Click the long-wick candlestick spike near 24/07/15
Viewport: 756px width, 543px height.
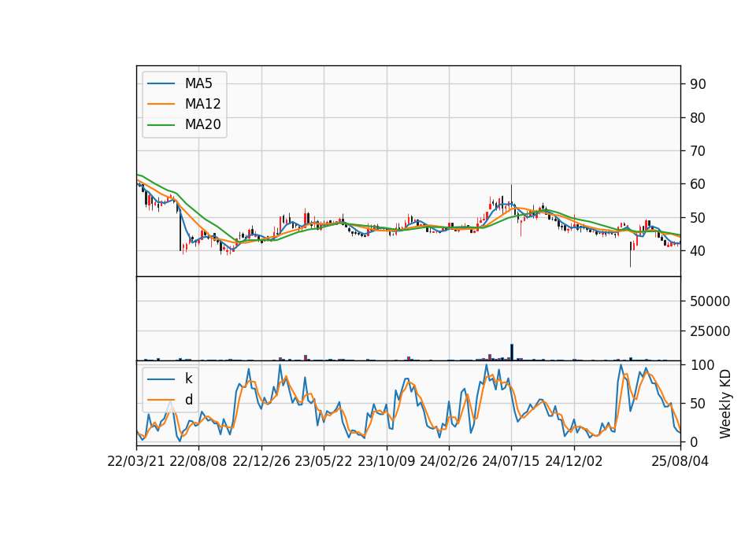[x=512, y=195]
